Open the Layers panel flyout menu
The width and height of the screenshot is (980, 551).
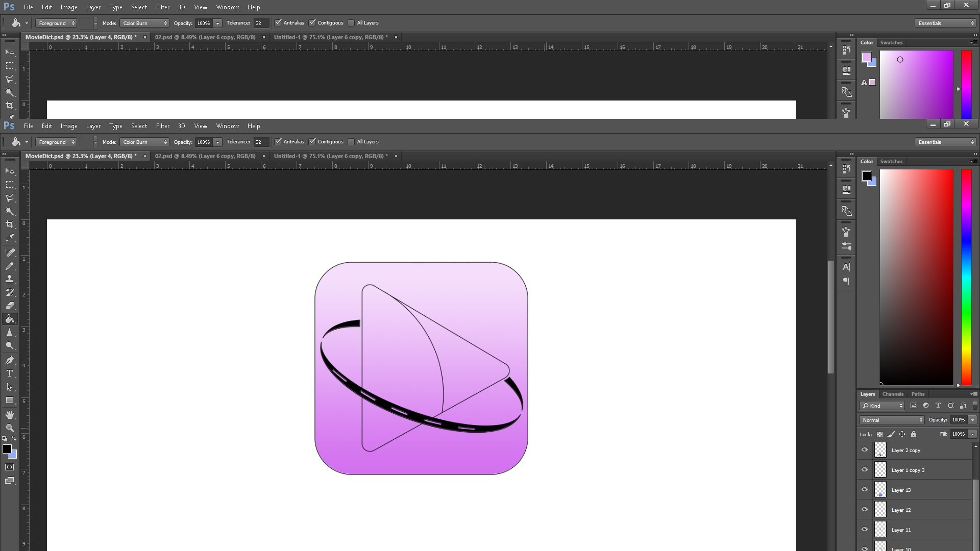(974, 394)
